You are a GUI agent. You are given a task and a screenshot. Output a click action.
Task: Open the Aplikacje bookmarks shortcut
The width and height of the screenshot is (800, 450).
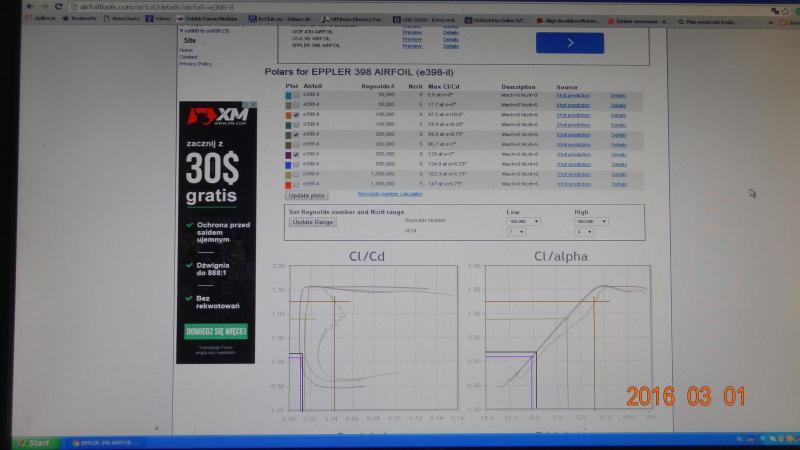pyautogui.click(x=42, y=18)
